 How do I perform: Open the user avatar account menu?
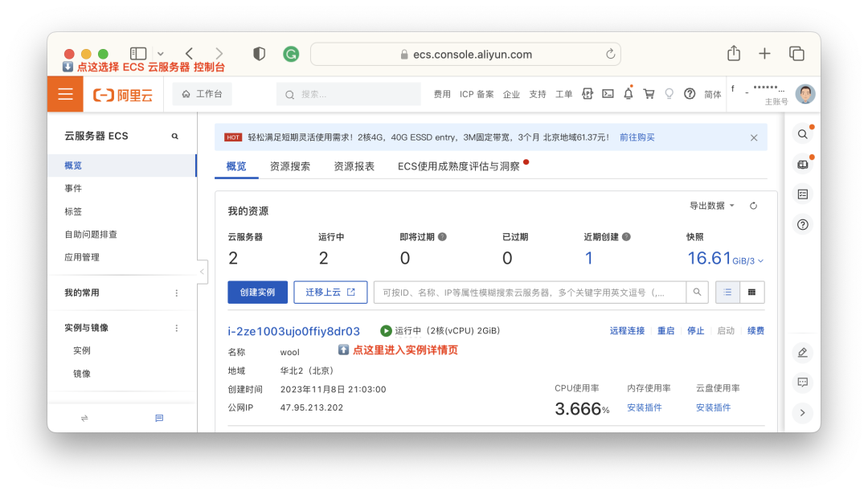[x=805, y=94]
